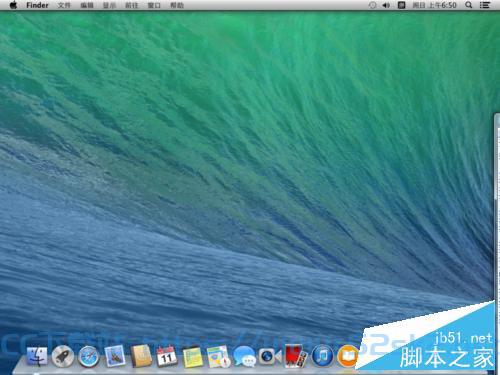Open the volume speaker menu icon

click(387, 5)
